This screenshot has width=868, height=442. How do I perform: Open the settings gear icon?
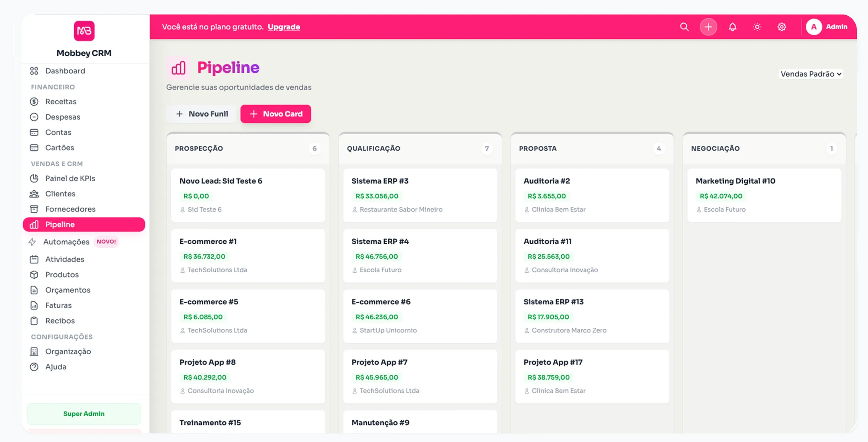(x=782, y=27)
